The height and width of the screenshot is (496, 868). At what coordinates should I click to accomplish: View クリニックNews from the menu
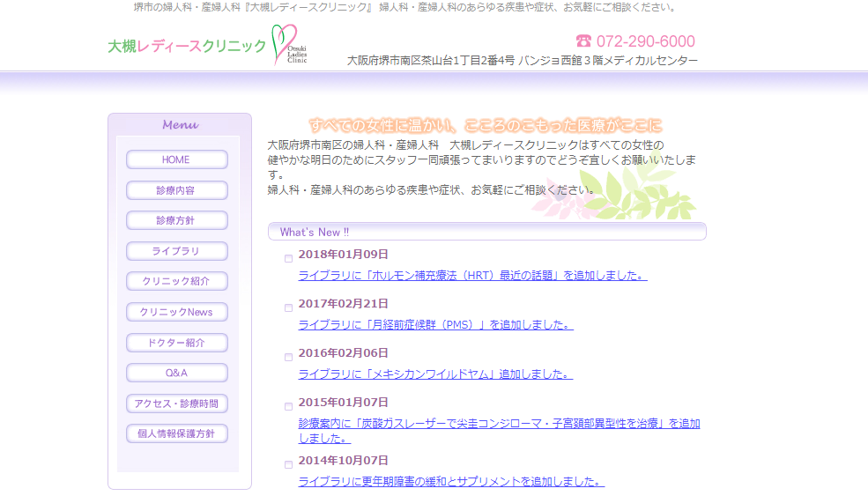tap(176, 312)
